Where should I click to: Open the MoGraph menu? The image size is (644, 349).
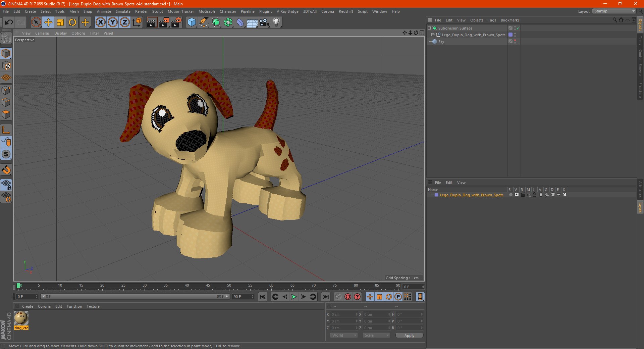(x=207, y=11)
